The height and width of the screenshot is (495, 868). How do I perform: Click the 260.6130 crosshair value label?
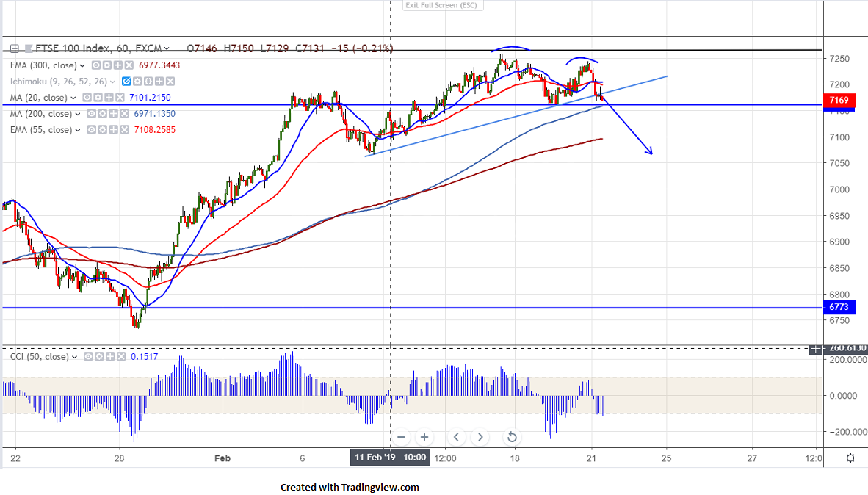click(x=847, y=348)
